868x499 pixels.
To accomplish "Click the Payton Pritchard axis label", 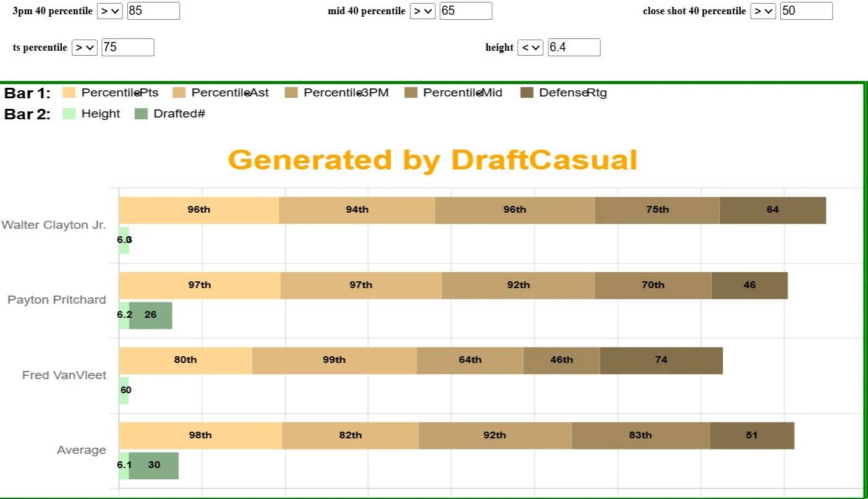I will click(x=57, y=300).
